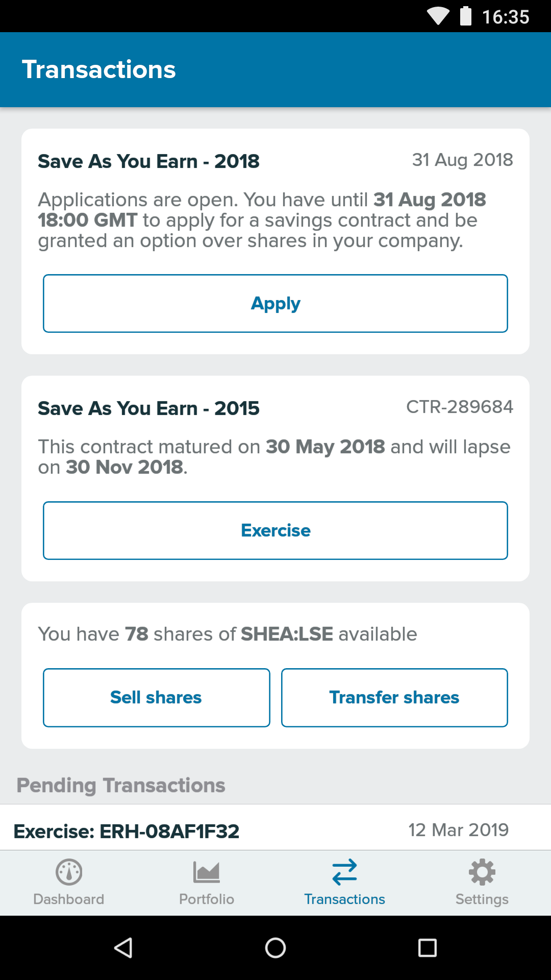551x980 pixels.
Task: Exercise the 2015 savings contract
Action: (275, 531)
